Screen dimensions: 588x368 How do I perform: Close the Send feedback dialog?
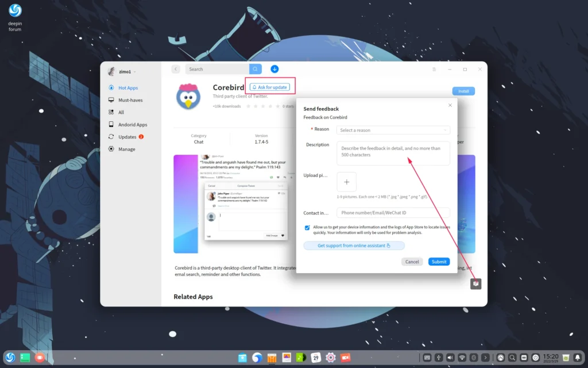(x=450, y=105)
